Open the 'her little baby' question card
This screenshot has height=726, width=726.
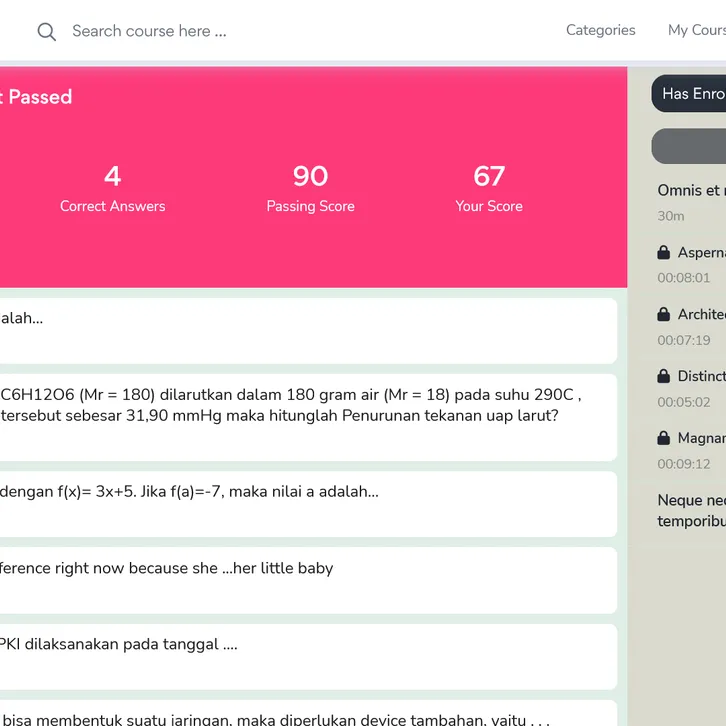(300, 579)
